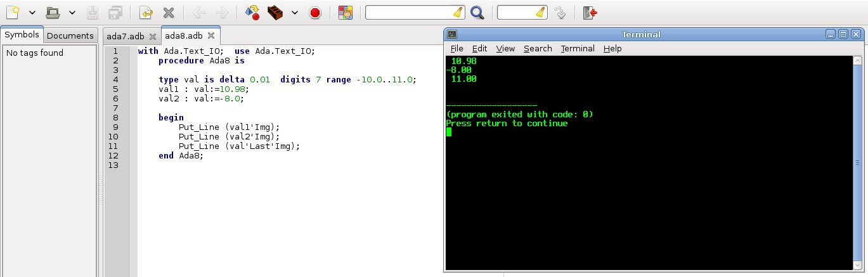Maximize the Terminal window
This screenshot has width=868, height=277.
843,34
